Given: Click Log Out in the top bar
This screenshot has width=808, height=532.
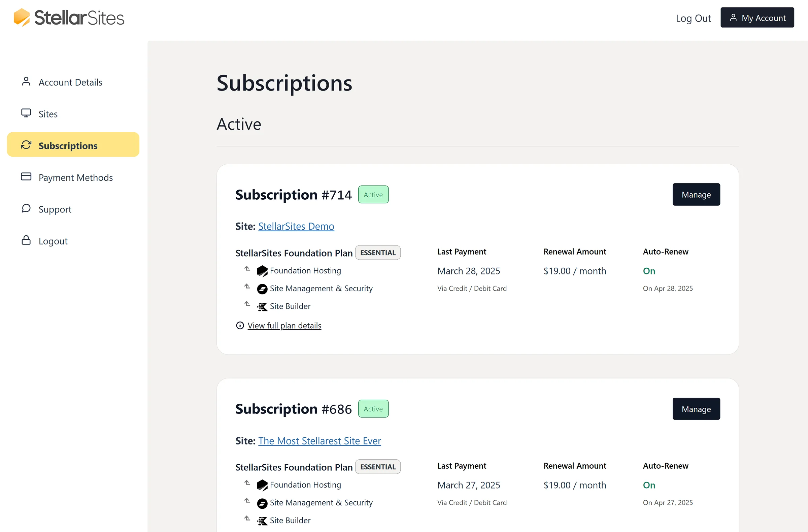Looking at the screenshot, I should (x=693, y=18).
